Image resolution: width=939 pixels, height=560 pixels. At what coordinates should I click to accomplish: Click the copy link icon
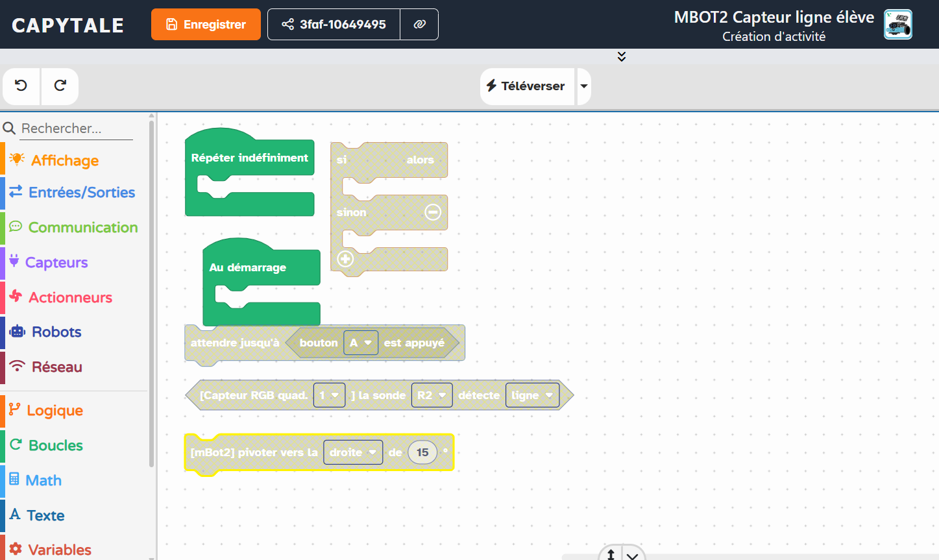pyautogui.click(x=419, y=24)
